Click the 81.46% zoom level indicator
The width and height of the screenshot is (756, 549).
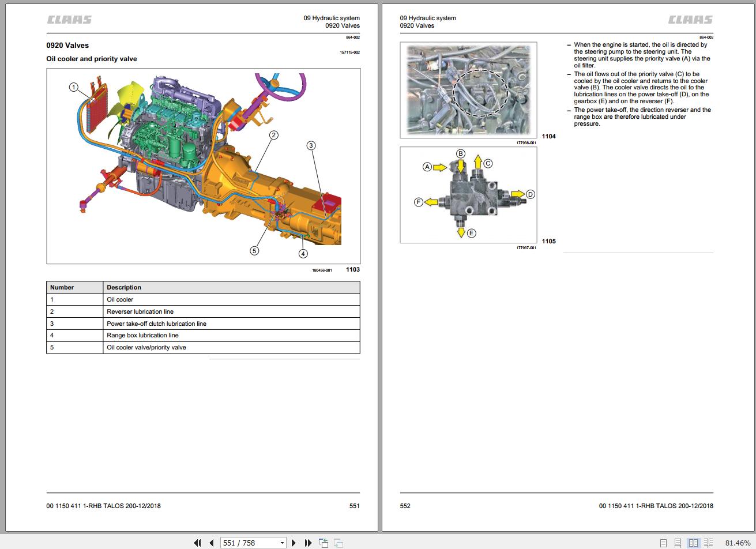[x=738, y=543]
